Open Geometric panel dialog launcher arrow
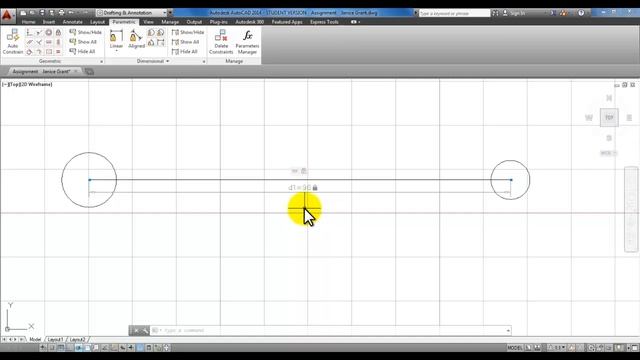This screenshot has width=640, height=360. click(101, 62)
